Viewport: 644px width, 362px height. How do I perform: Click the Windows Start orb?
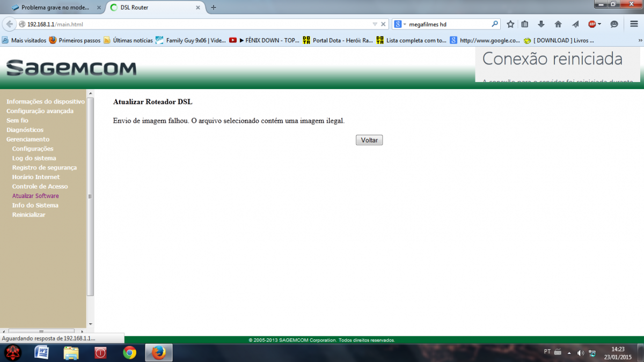click(13, 353)
